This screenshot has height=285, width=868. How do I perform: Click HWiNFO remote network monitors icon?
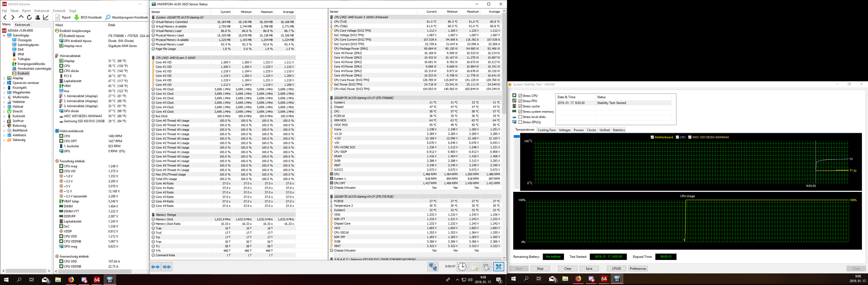tap(433, 267)
